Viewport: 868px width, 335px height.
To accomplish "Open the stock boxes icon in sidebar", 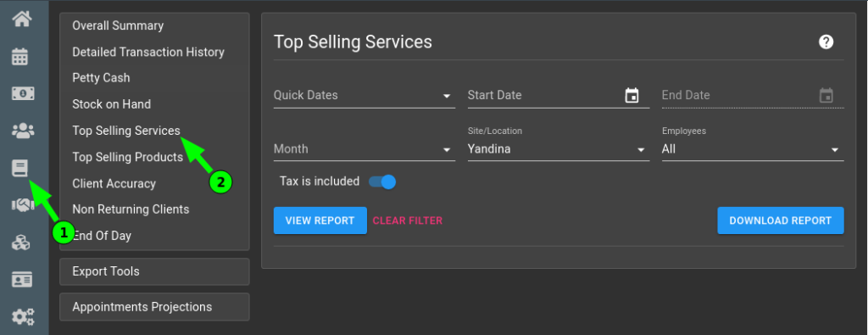I will [21, 243].
